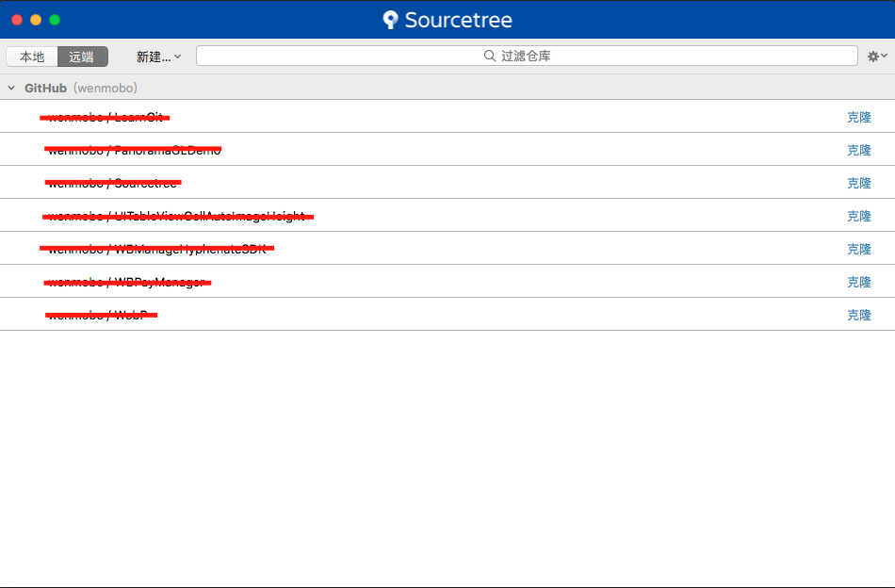895x588 pixels.
Task: Switch to the 本地 tab
Action: point(32,57)
